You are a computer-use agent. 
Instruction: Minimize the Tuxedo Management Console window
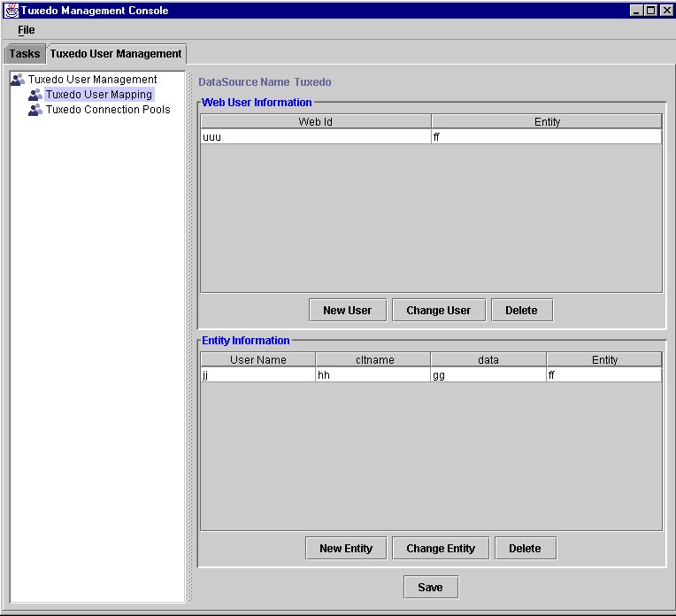coord(636,11)
